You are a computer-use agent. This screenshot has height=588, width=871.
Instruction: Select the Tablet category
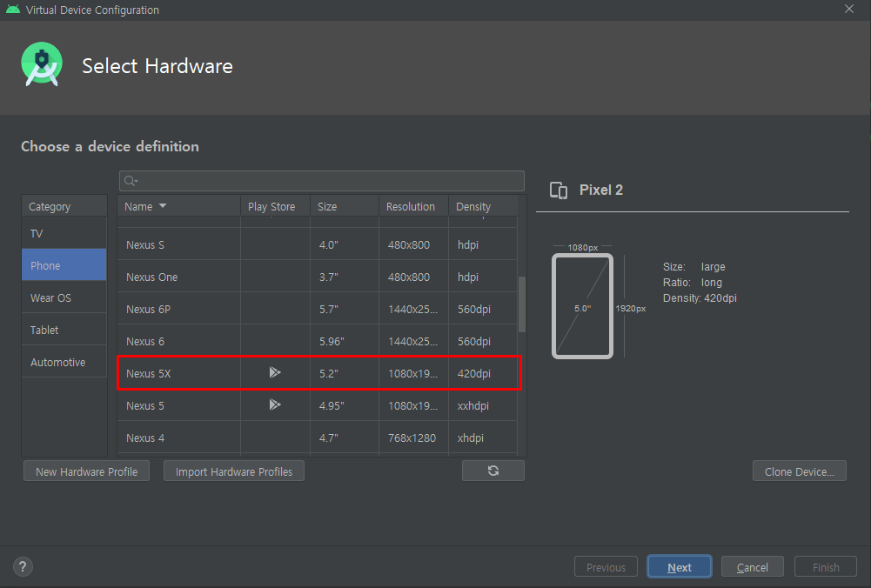[64, 330]
